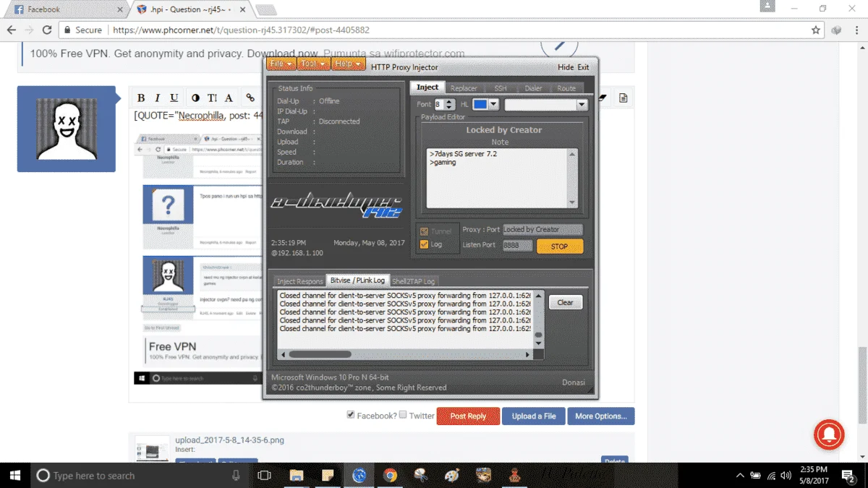
Task: Switch to the SSH tab
Action: point(501,88)
